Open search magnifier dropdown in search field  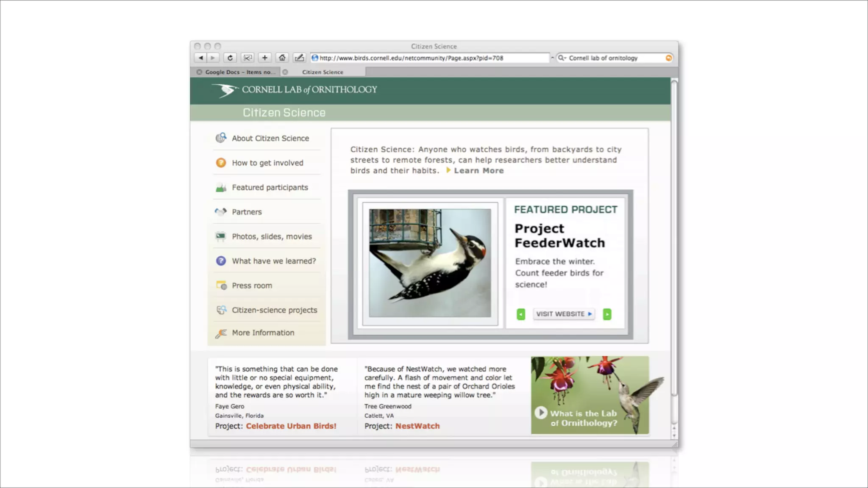[x=562, y=58]
